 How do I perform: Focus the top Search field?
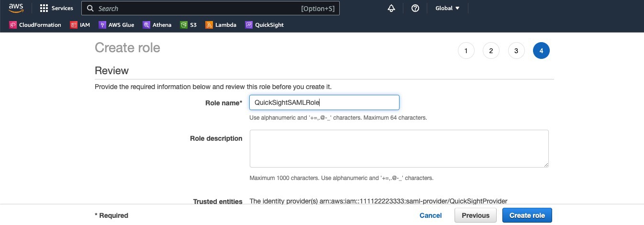211,9
